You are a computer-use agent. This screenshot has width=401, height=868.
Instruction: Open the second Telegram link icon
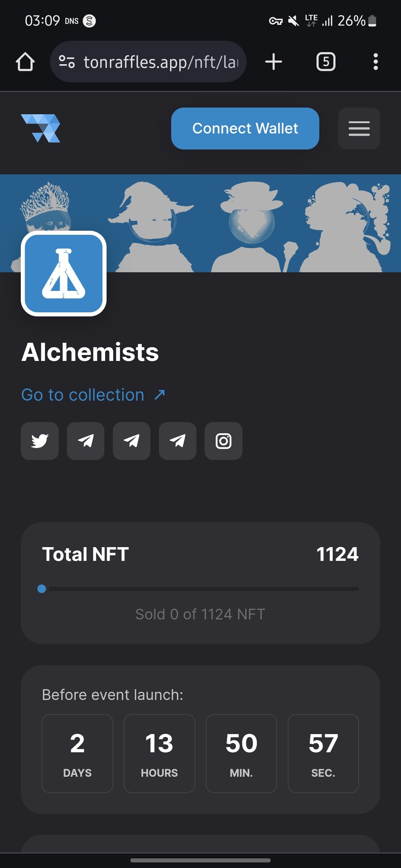[x=131, y=441]
